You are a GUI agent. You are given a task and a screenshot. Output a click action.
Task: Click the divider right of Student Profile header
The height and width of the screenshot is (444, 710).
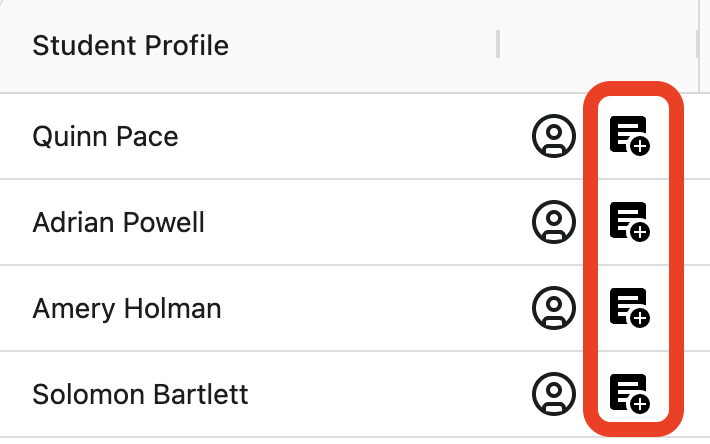pos(497,45)
